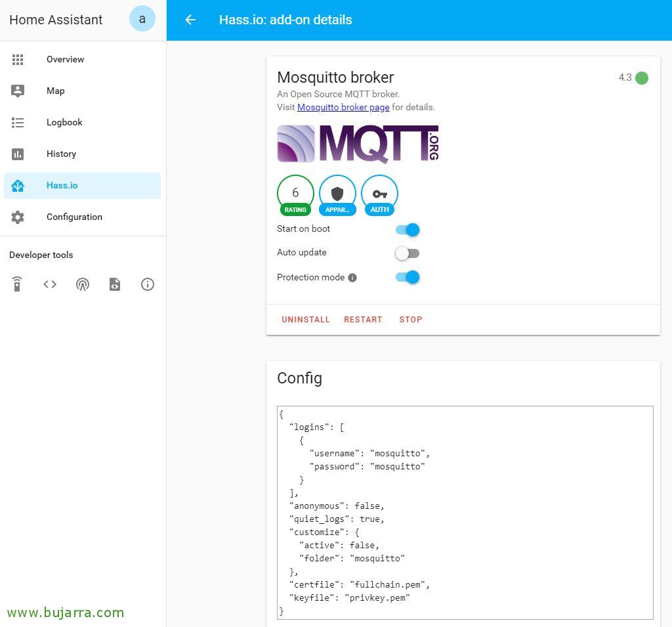The width and height of the screenshot is (672, 627).
Task: Open Logbook in the sidebar
Action: pyautogui.click(x=82, y=123)
